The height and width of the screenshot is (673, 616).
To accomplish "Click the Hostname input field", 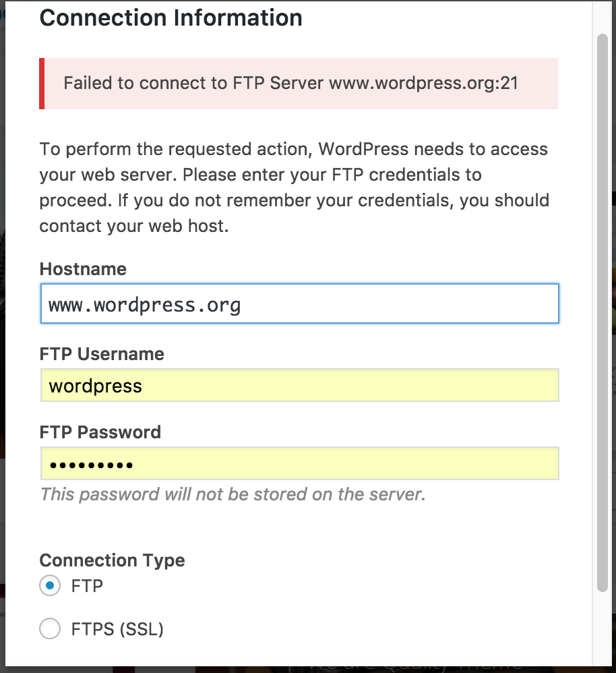I will coord(299,303).
